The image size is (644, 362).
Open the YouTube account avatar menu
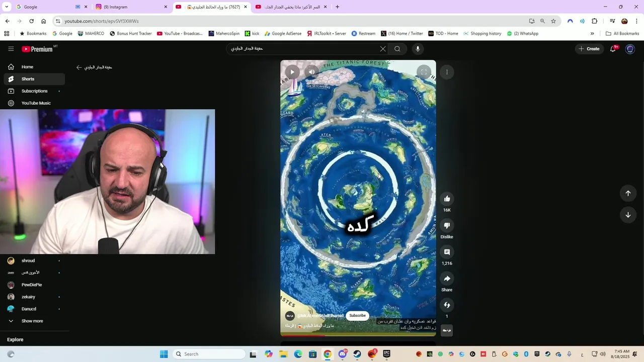[x=630, y=49]
